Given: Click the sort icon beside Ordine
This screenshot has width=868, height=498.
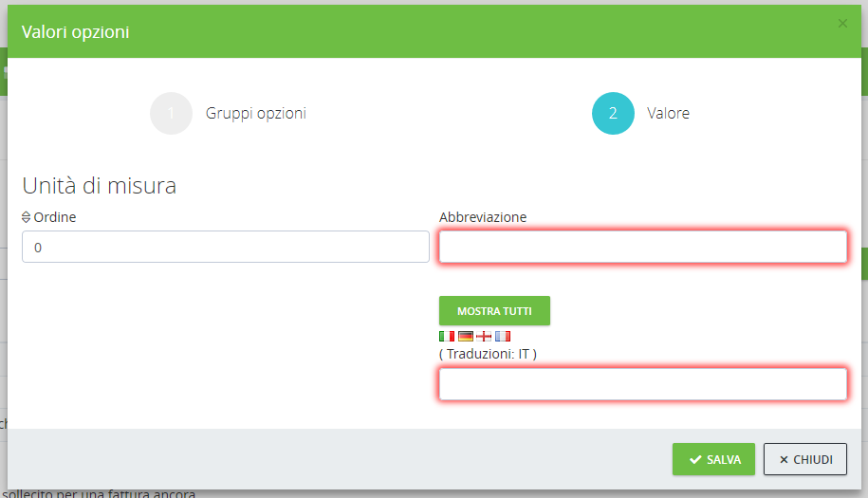Looking at the screenshot, I should click(27, 217).
